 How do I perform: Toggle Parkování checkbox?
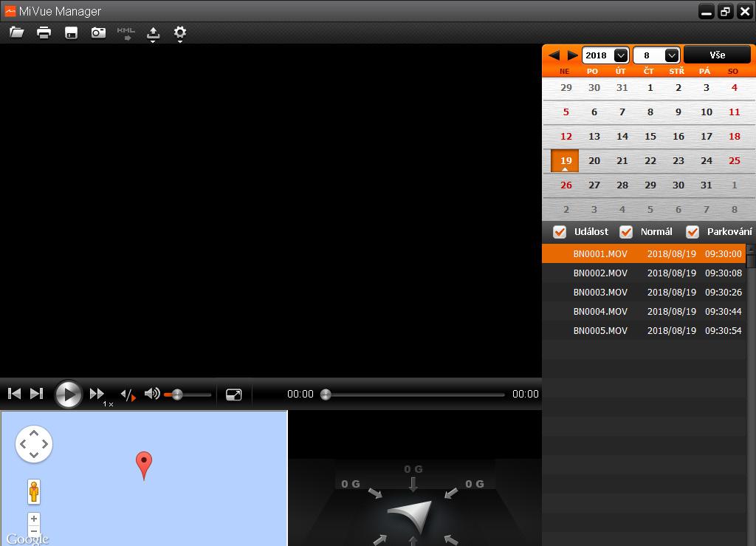click(693, 231)
